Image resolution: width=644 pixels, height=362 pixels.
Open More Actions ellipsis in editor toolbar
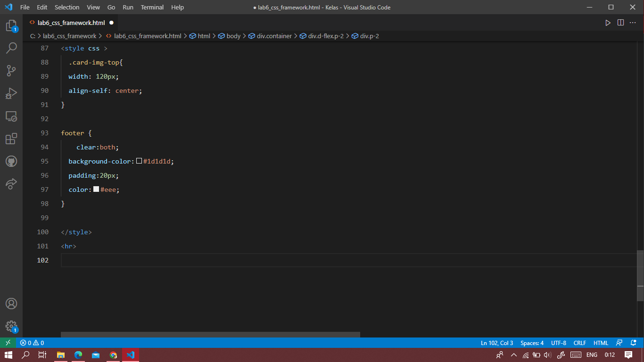pyautogui.click(x=633, y=23)
